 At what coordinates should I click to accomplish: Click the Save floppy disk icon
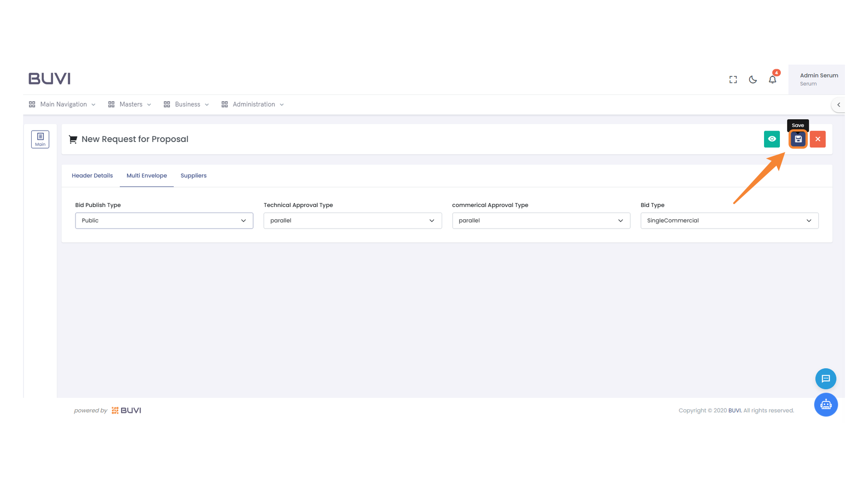pos(798,139)
